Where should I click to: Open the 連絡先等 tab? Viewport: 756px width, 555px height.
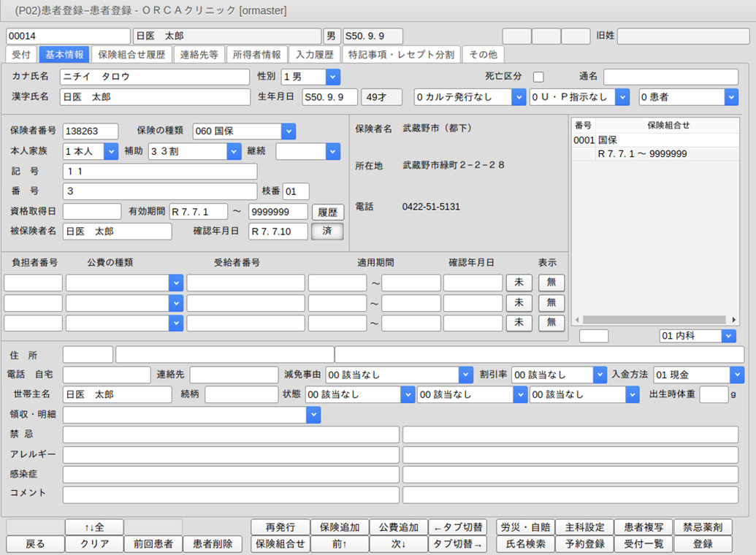pos(199,54)
